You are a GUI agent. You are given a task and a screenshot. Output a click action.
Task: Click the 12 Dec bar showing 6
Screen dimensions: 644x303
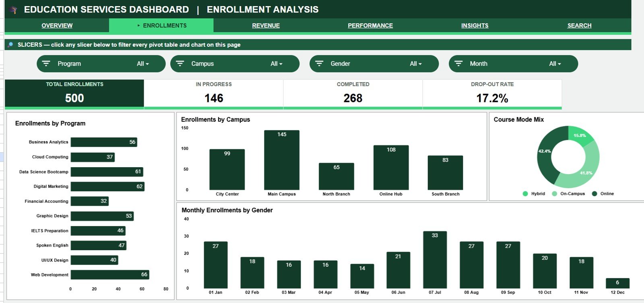coord(618,283)
